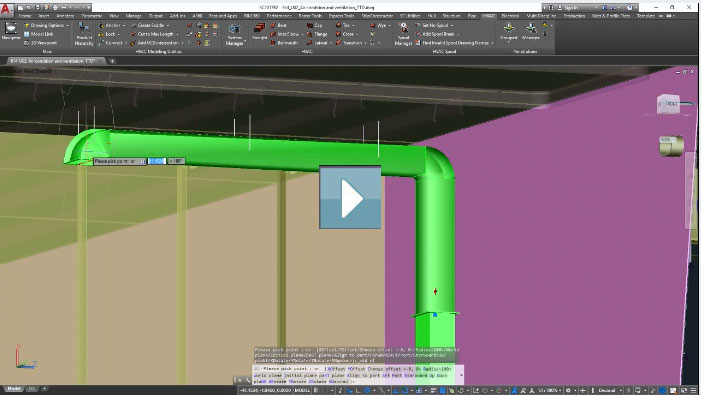Play the video with center play button
The height and width of the screenshot is (395, 701).
350,198
